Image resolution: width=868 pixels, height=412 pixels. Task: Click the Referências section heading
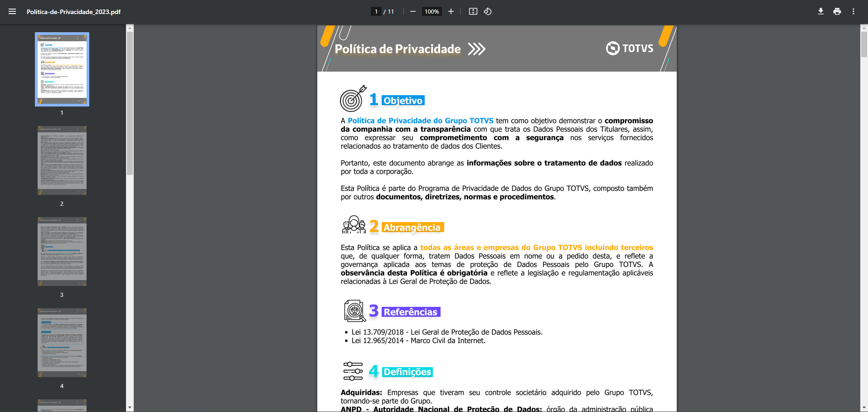411,312
